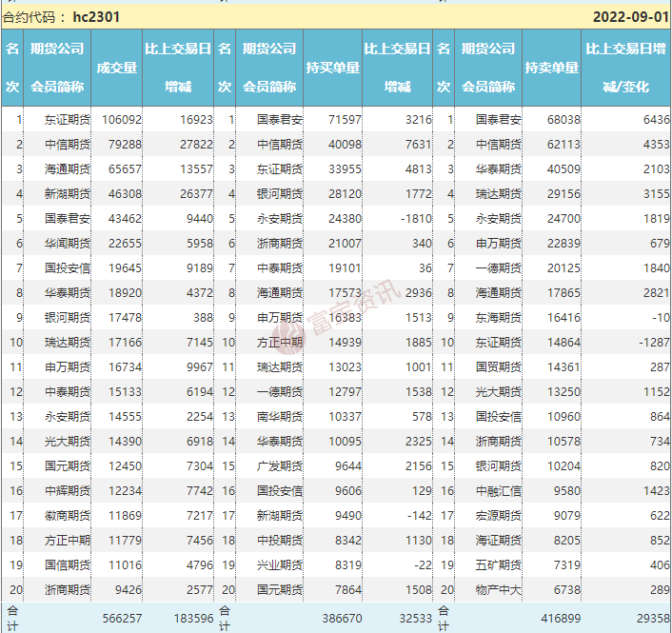The width and height of the screenshot is (672, 633).
Task: Click volume value 43462
Action: 125,219
